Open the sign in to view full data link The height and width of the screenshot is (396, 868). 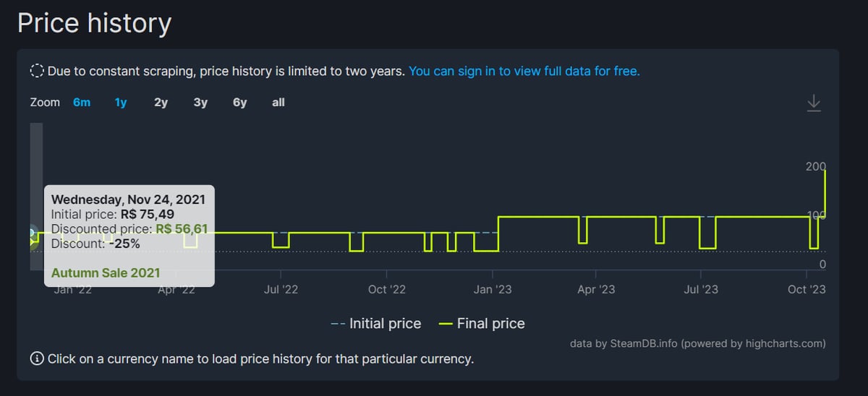(x=524, y=71)
